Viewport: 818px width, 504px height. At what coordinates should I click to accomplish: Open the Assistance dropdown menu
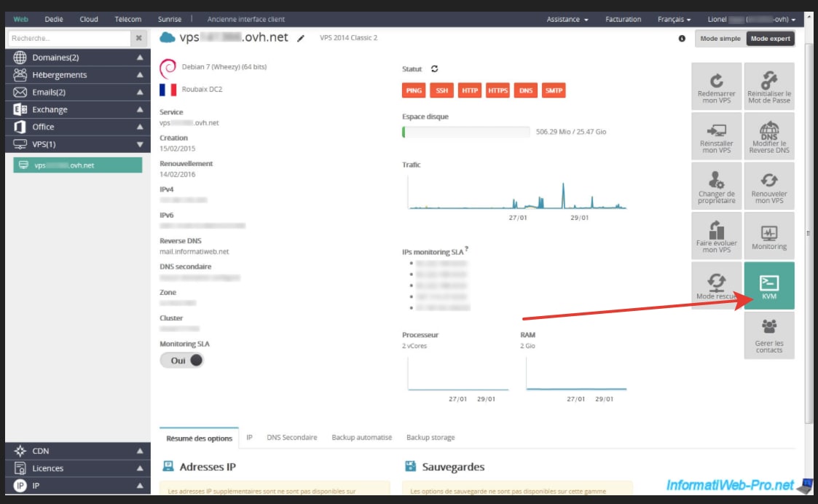tap(567, 20)
